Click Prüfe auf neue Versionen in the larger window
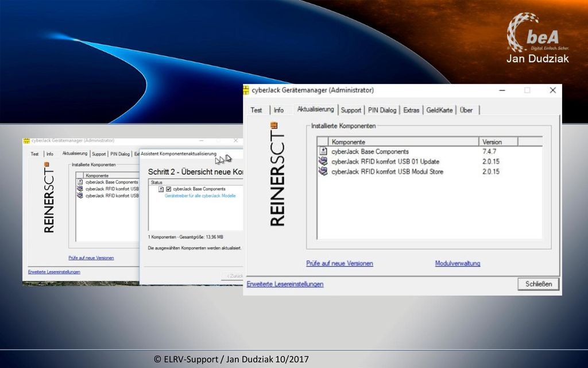The height and width of the screenshot is (368, 588). [x=340, y=263]
